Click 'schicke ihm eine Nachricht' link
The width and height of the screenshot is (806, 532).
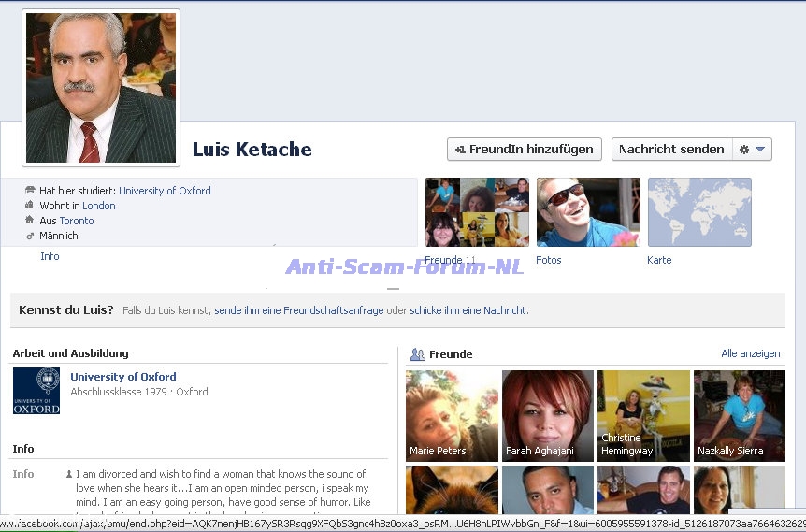[468, 310]
